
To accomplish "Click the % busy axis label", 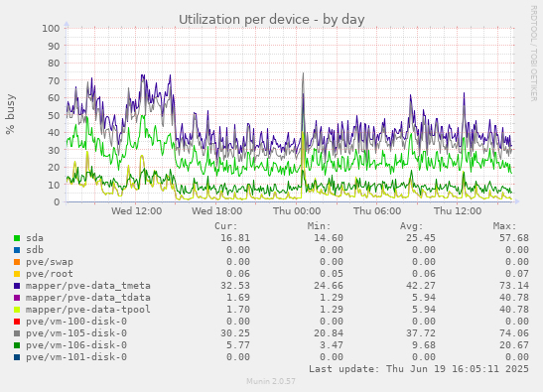I will point(10,114).
